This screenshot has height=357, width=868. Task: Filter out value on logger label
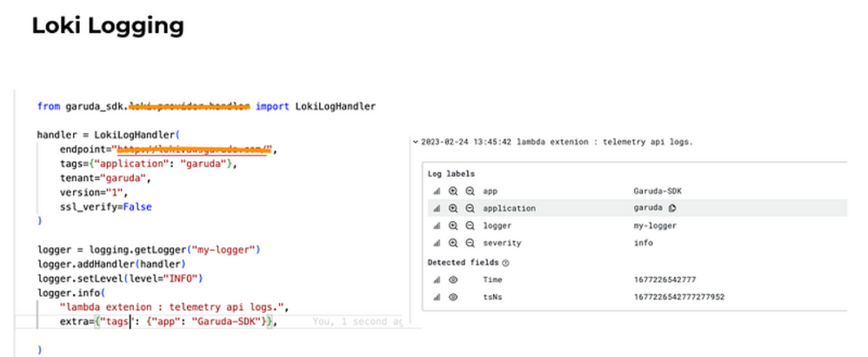pos(470,226)
